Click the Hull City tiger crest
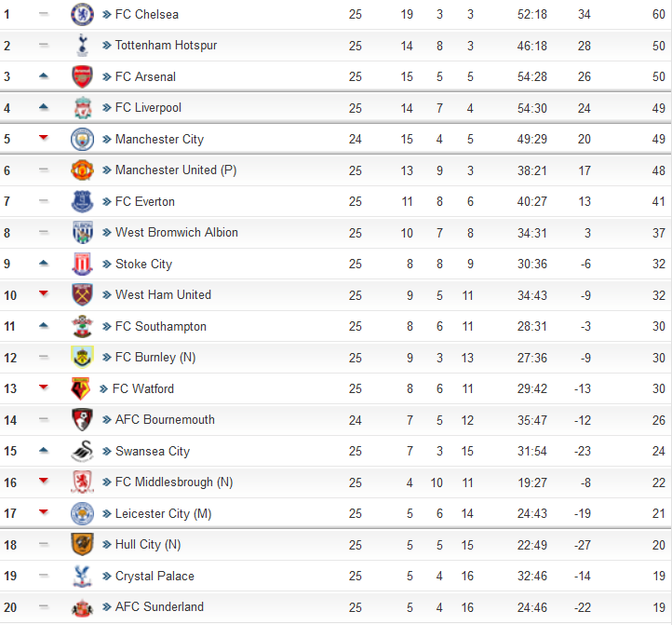The width and height of the screenshot is (672, 625). pyautogui.click(x=82, y=544)
